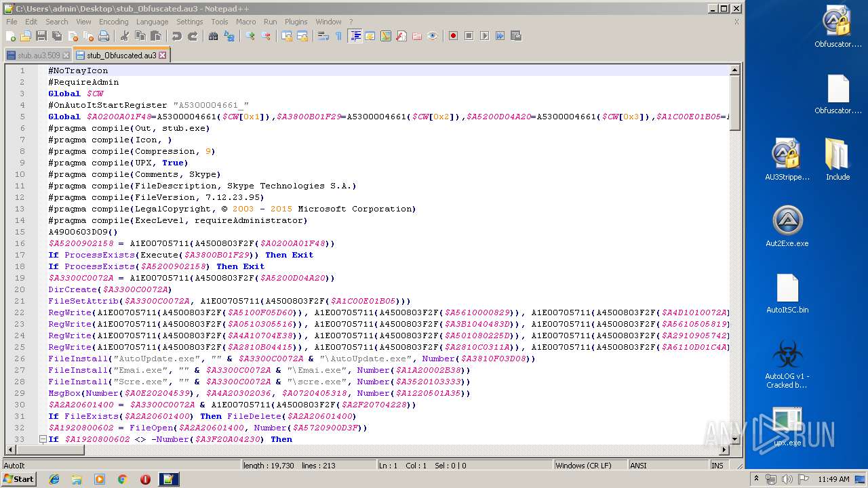The image size is (868, 488).
Task: Select the AU3Stripper desktop icon
Action: click(787, 161)
